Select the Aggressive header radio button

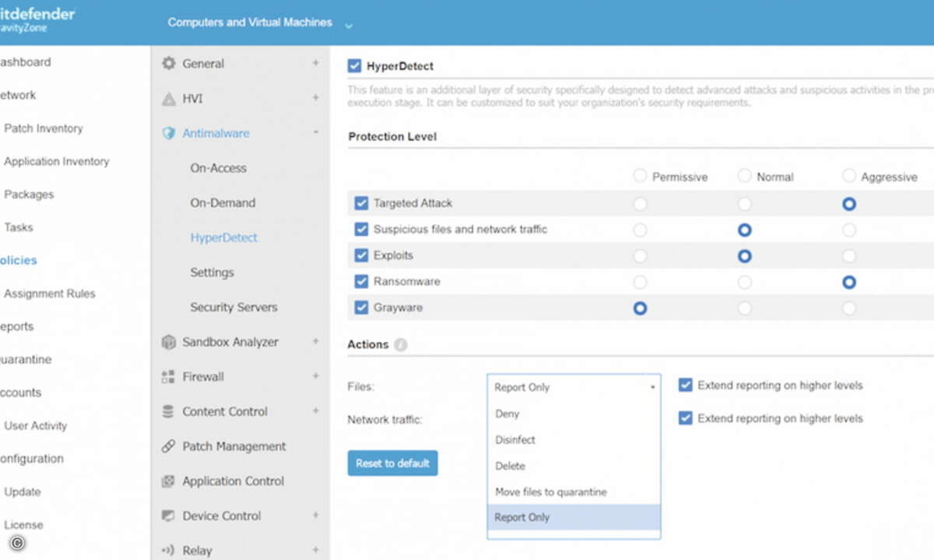pos(849,176)
